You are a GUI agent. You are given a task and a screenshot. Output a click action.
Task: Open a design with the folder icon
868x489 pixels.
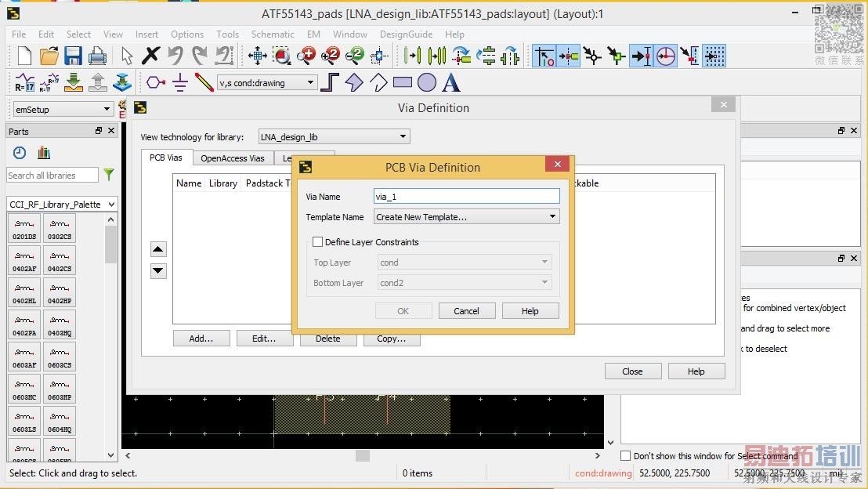click(x=49, y=56)
